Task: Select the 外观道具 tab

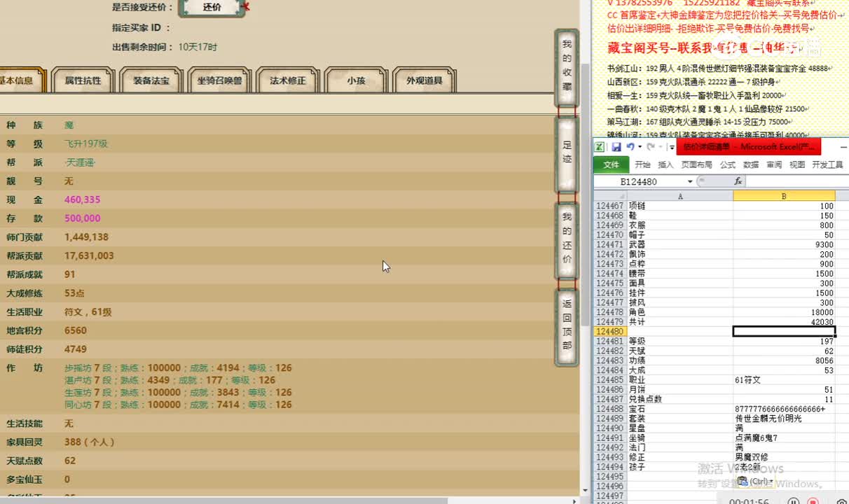Action: click(424, 80)
